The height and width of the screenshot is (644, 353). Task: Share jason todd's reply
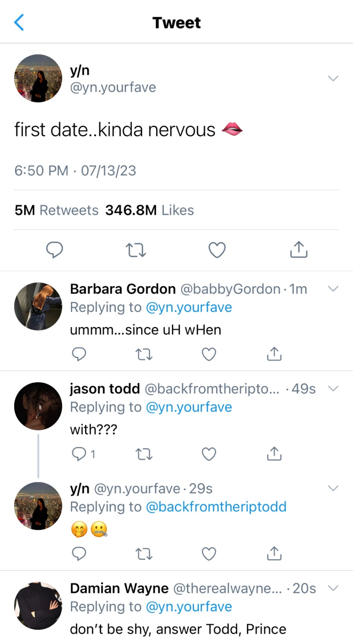point(274,453)
